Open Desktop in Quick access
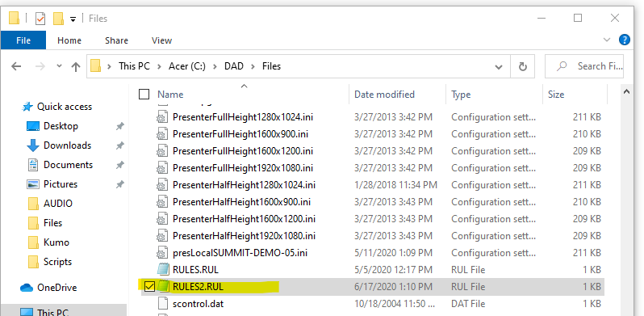The width and height of the screenshot is (644, 316). click(61, 126)
